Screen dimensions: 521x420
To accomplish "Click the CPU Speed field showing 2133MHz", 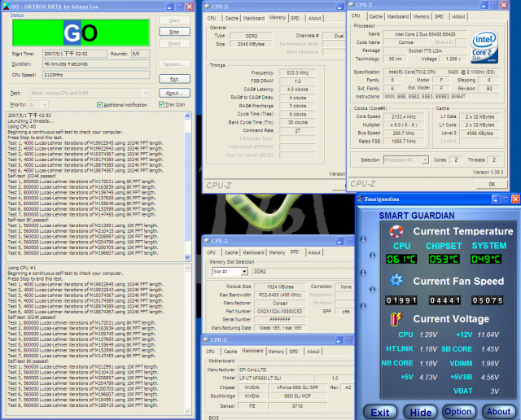I will pos(96,75).
